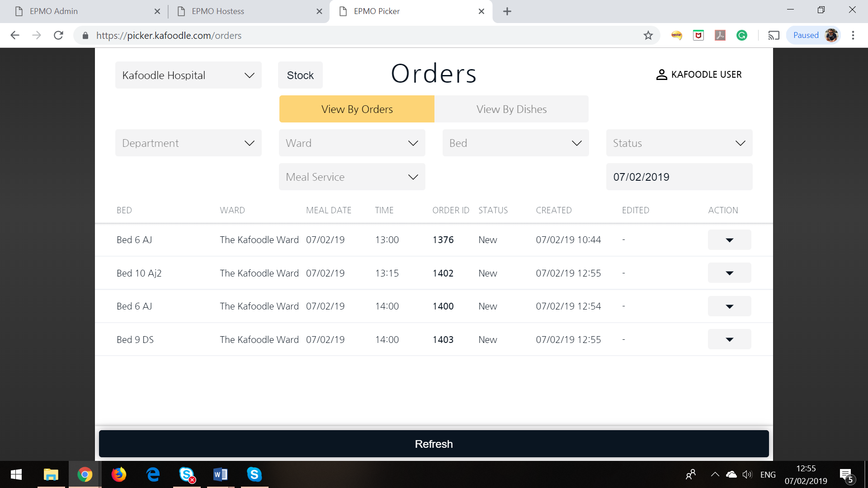Open the taskbar clock 12:55
The height and width of the screenshot is (488, 868).
(x=806, y=474)
